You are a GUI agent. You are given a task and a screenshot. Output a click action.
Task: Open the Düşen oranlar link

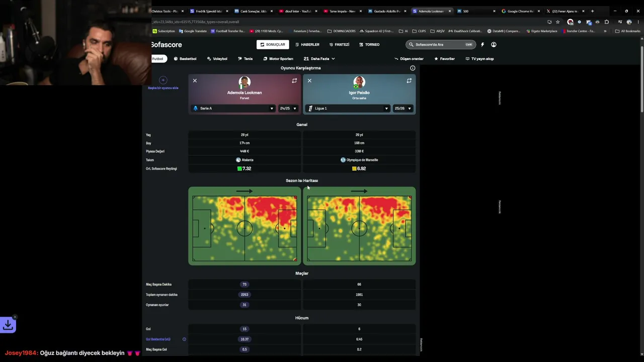coord(409,59)
